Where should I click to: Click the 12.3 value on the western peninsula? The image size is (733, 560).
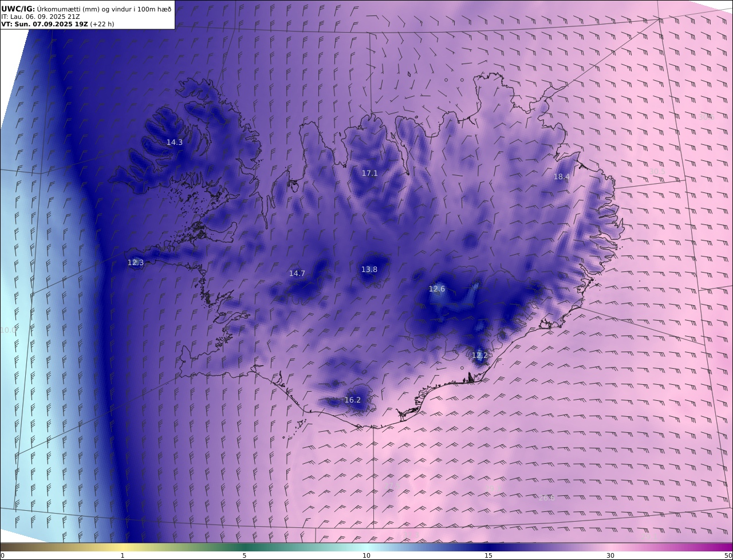[136, 263]
